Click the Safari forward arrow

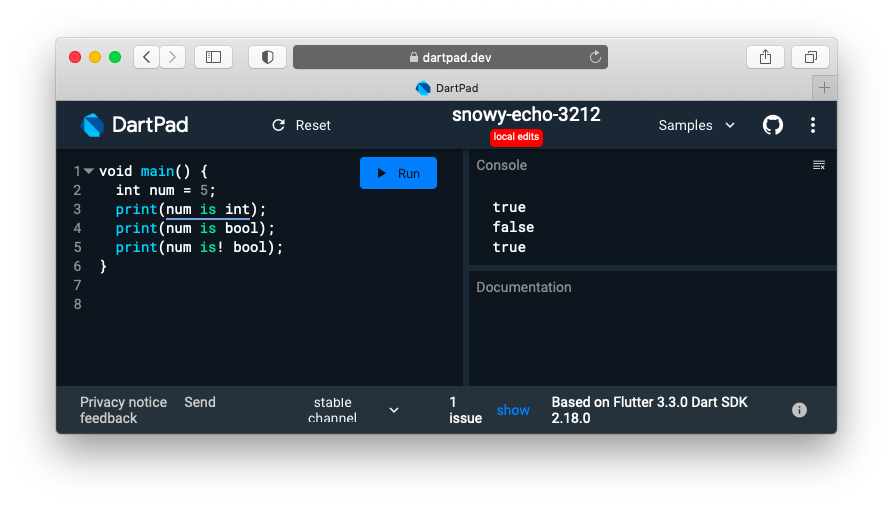click(173, 57)
